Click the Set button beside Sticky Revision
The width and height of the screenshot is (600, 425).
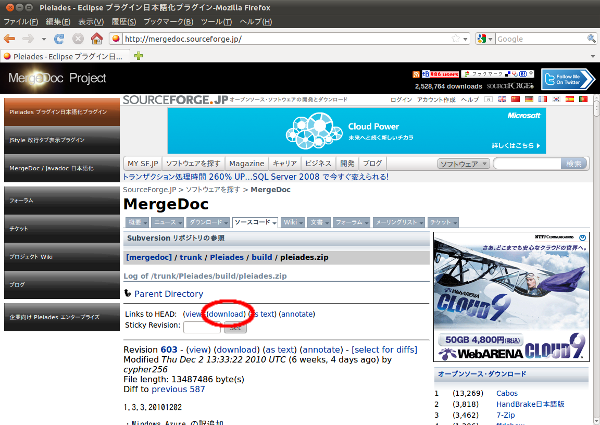click(235, 327)
